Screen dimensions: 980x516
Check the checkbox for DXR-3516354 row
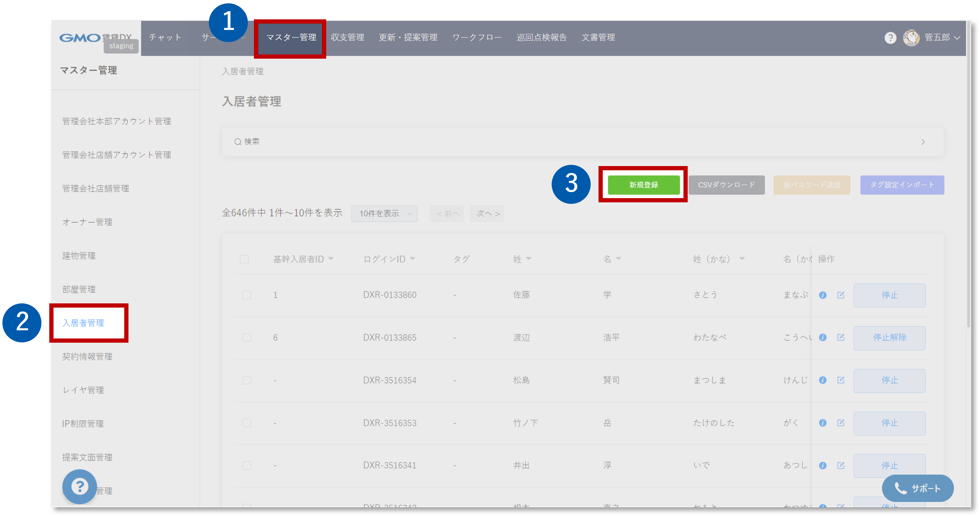247,380
